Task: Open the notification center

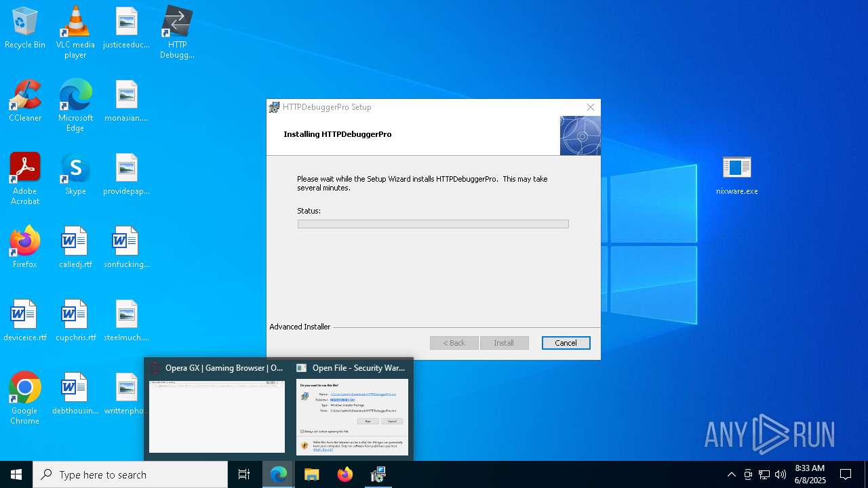Action: click(x=846, y=474)
